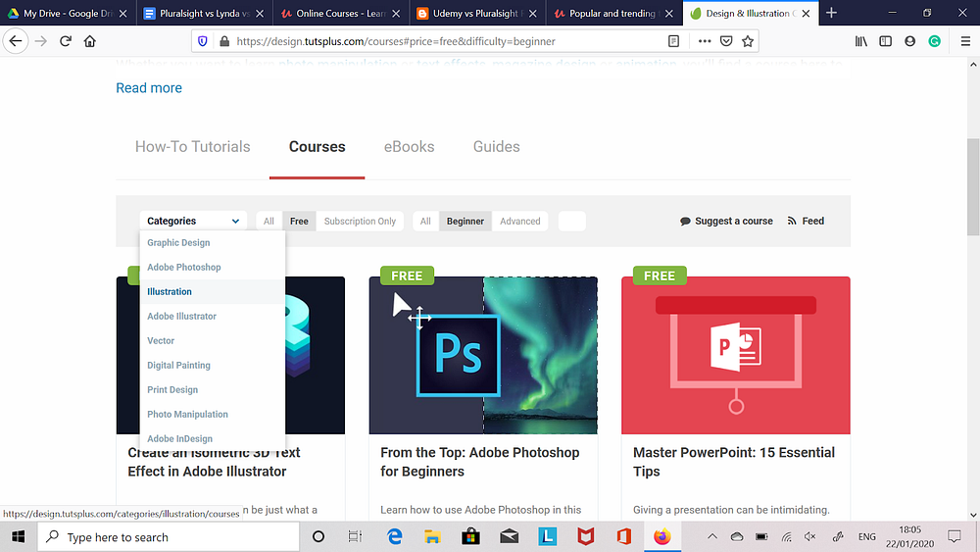Click the tracking protection shield icon

(x=203, y=41)
